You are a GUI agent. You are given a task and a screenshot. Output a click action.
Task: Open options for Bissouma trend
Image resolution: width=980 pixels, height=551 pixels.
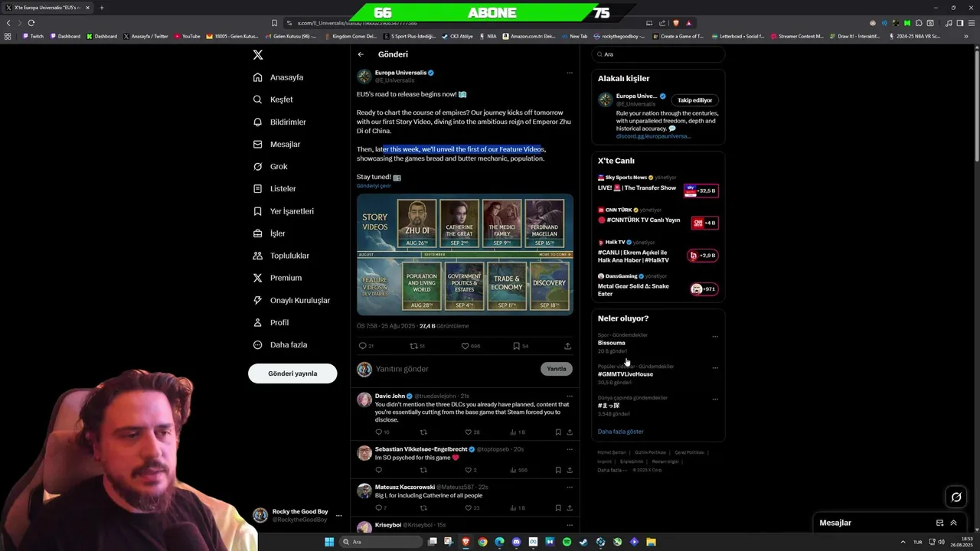715,336
